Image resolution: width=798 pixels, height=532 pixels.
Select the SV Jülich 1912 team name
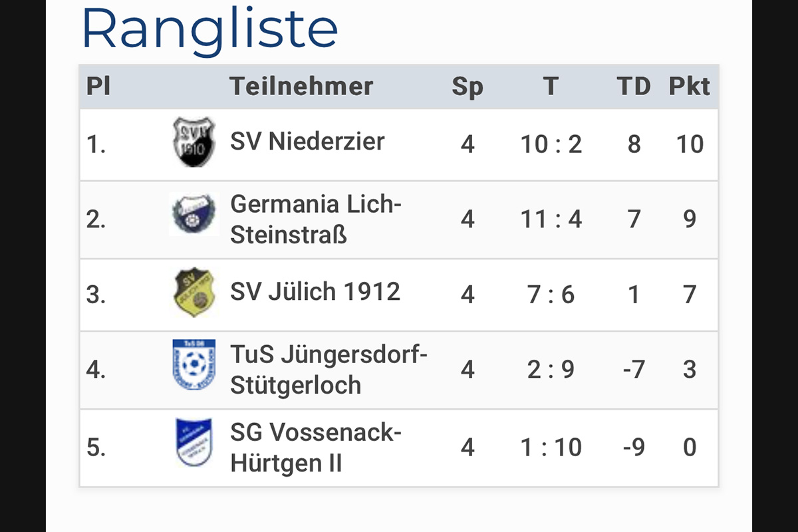point(315,292)
